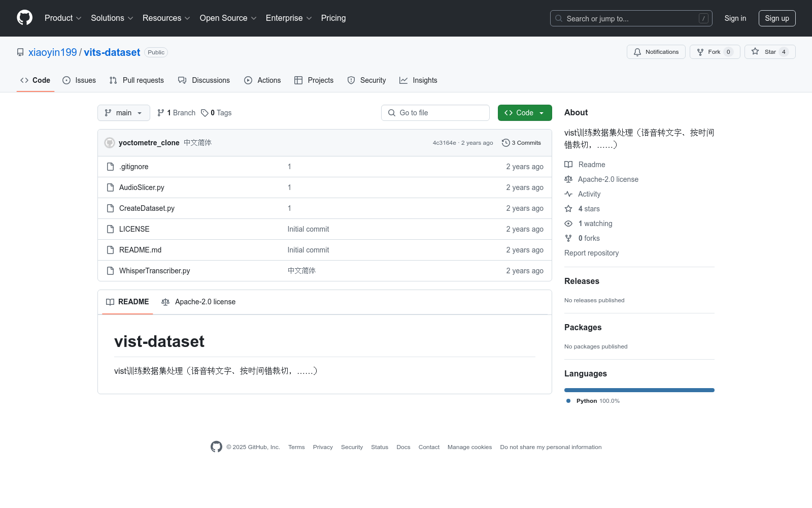812x508 pixels.
Task: Open the WhisperTranscriber.py file
Action: coord(155,271)
